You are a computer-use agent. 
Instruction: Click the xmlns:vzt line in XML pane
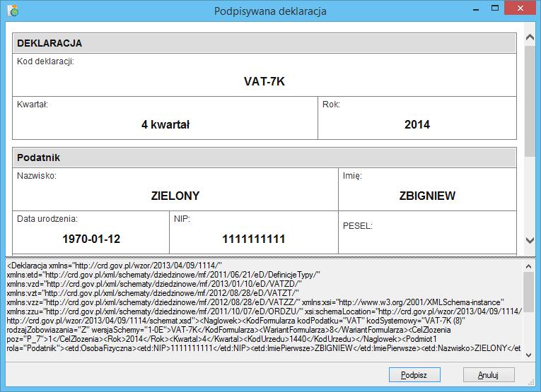click(x=153, y=293)
